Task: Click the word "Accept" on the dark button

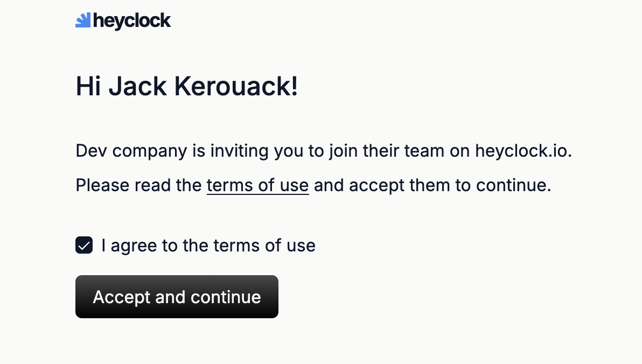Action: (x=121, y=297)
